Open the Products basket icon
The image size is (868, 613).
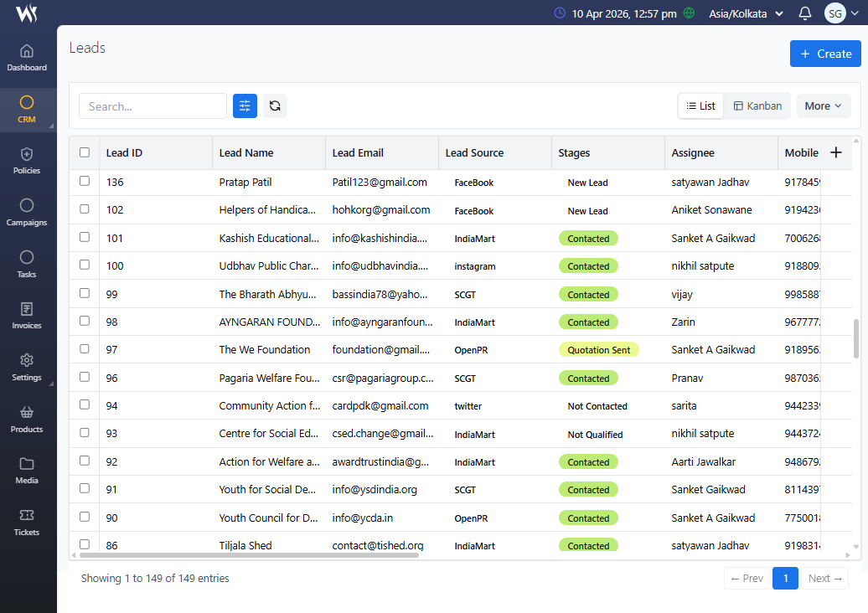(27, 419)
